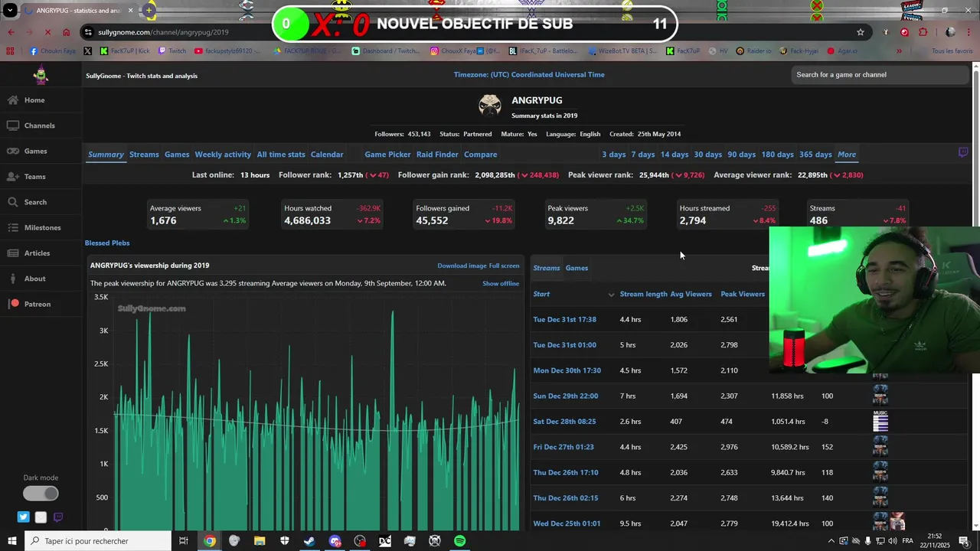The width and height of the screenshot is (980, 551).
Task: Open the Compare tab
Action: click(481, 155)
